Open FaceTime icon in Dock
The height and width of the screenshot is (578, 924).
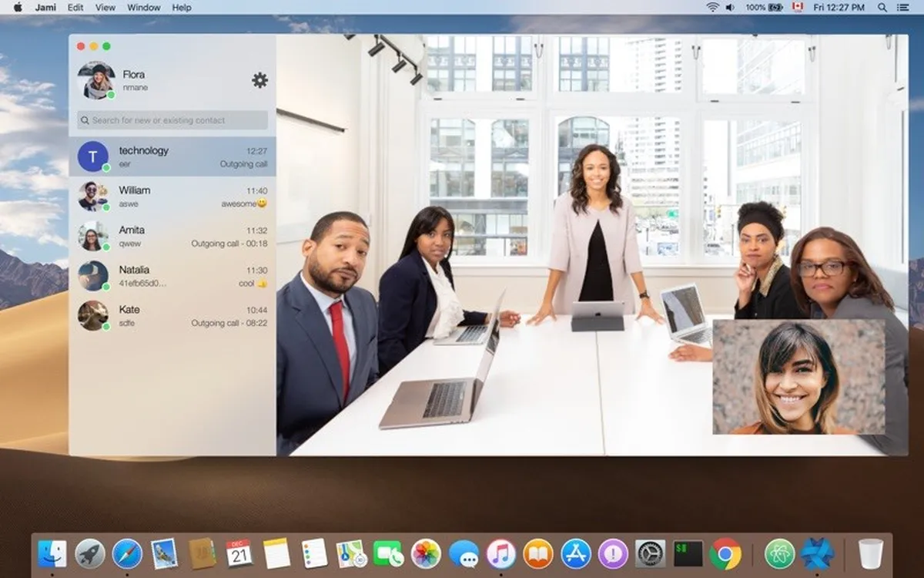389,553
